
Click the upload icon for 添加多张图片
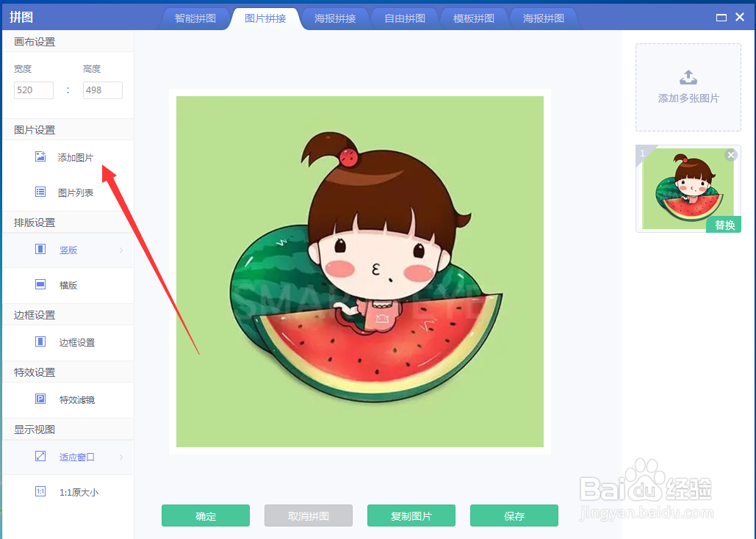(x=688, y=77)
